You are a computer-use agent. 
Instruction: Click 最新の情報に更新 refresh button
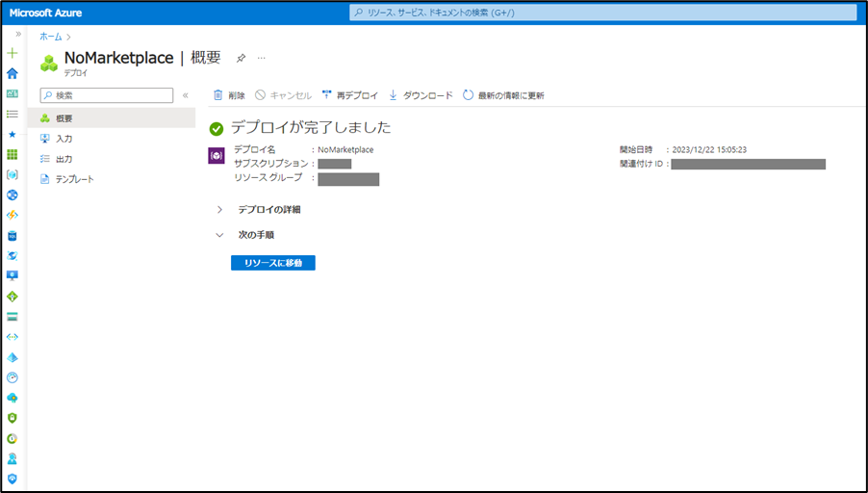(503, 95)
